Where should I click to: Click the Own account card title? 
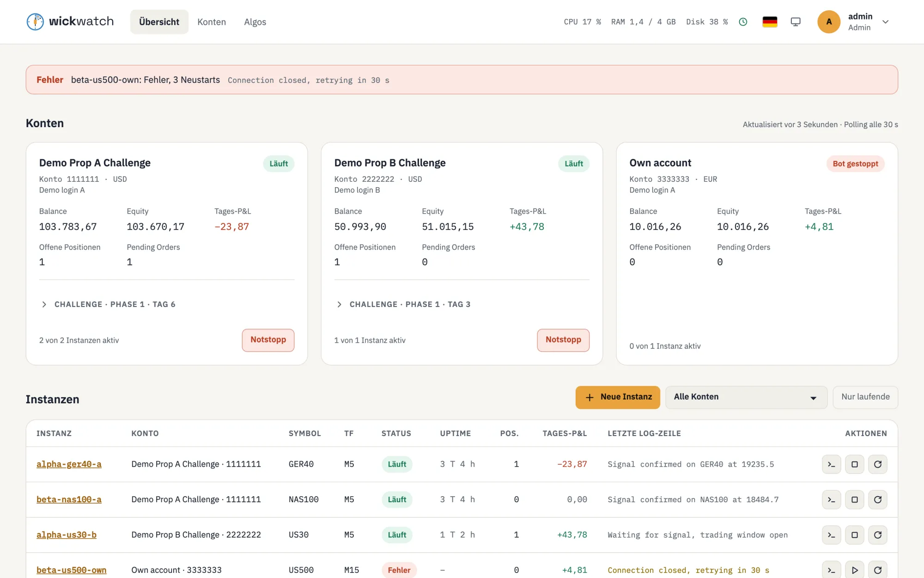point(660,163)
